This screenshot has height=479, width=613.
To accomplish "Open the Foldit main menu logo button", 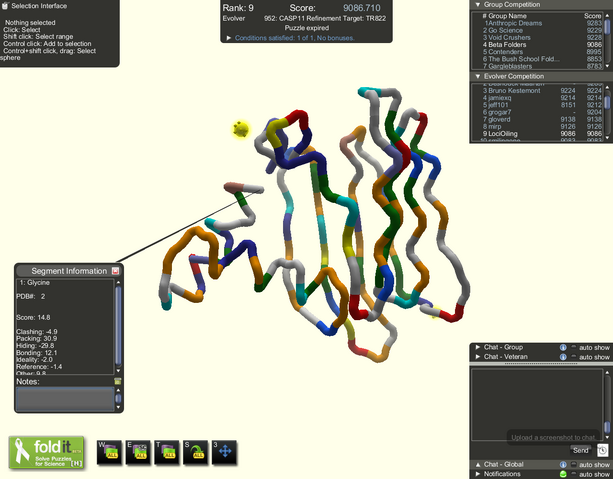I will pos(46,452).
